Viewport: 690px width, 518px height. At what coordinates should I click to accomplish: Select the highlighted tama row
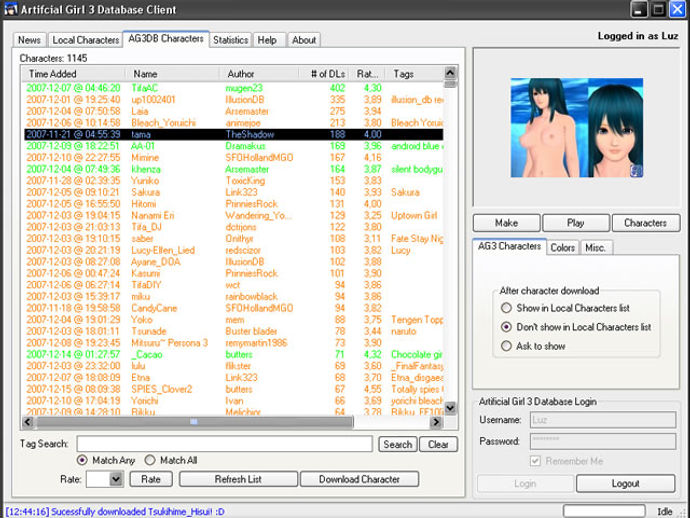[x=233, y=134]
